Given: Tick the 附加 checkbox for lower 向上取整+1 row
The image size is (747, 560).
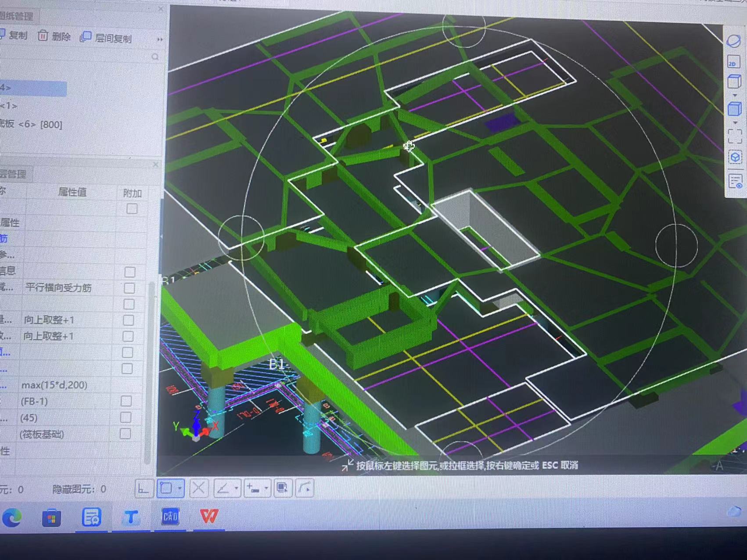Looking at the screenshot, I should pos(128,336).
